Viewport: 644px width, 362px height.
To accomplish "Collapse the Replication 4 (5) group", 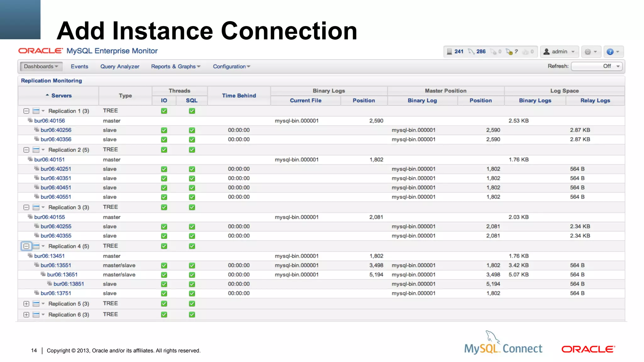I will (x=26, y=246).
